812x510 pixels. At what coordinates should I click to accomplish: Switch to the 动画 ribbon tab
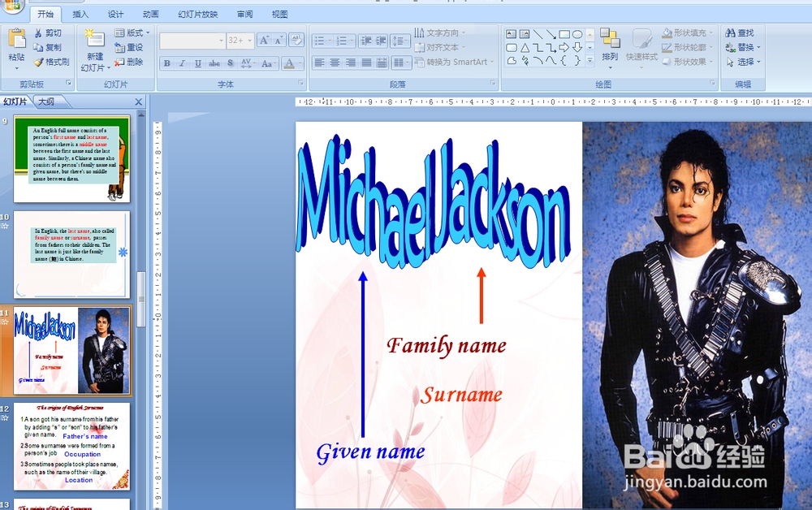(x=151, y=14)
